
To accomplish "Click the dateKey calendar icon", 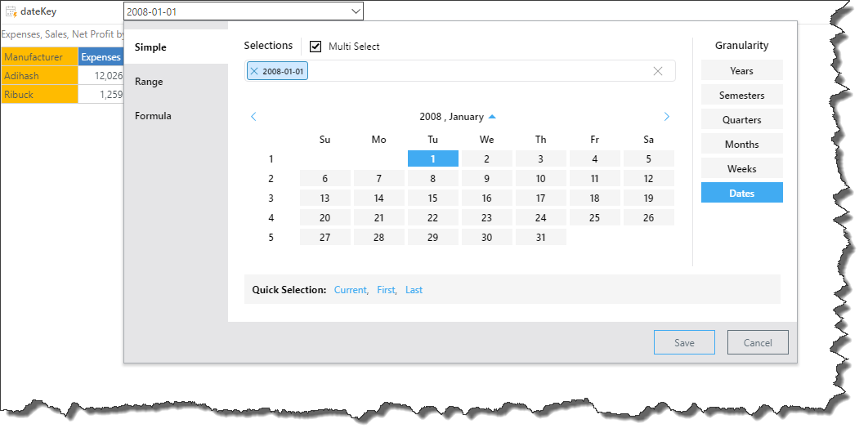I will pyautogui.click(x=11, y=11).
